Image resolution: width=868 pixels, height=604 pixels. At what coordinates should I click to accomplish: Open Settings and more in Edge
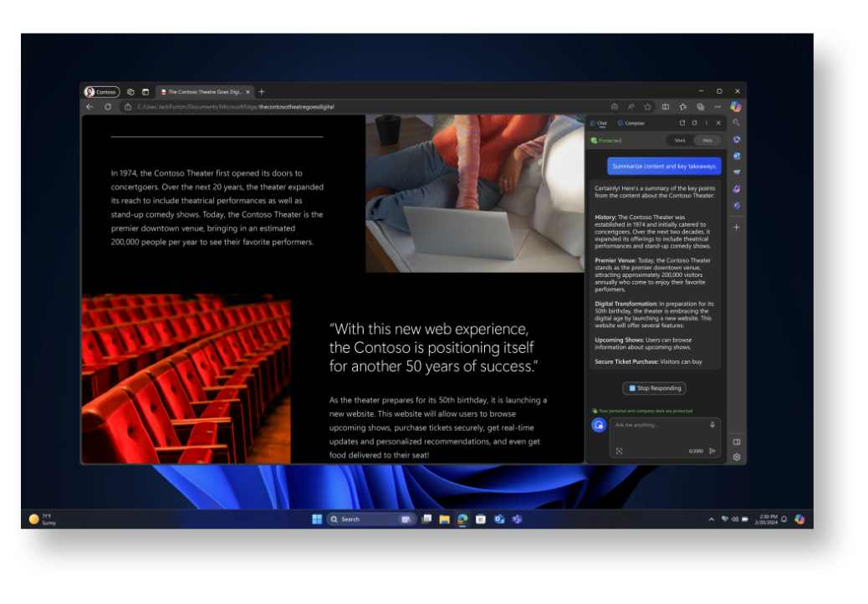717,106
